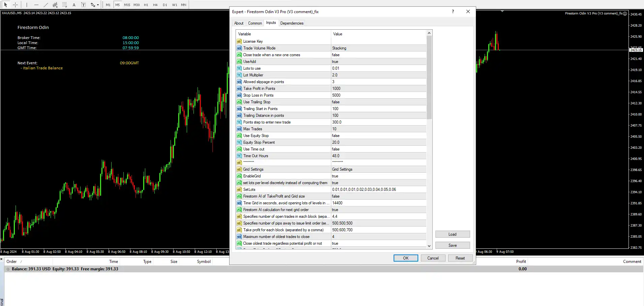The height and width of the screenshot is (306, 644).
Task: Click the OK button
Action: click(x=406, y=258)
